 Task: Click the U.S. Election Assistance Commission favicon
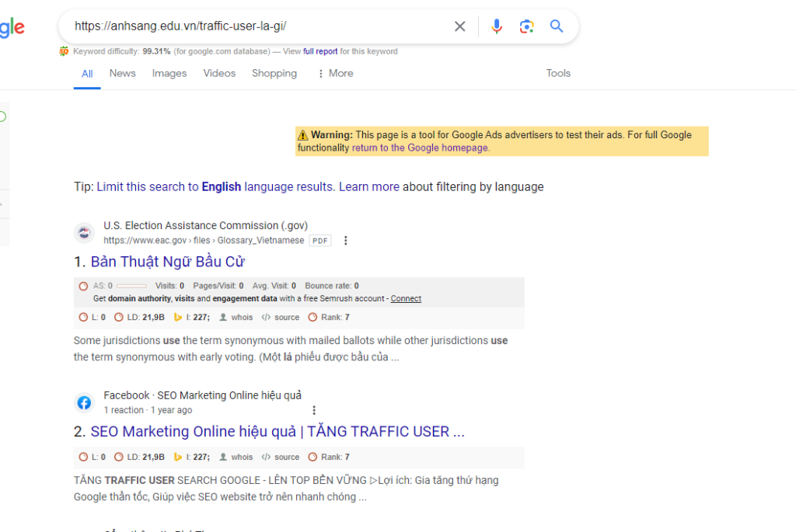84,233
